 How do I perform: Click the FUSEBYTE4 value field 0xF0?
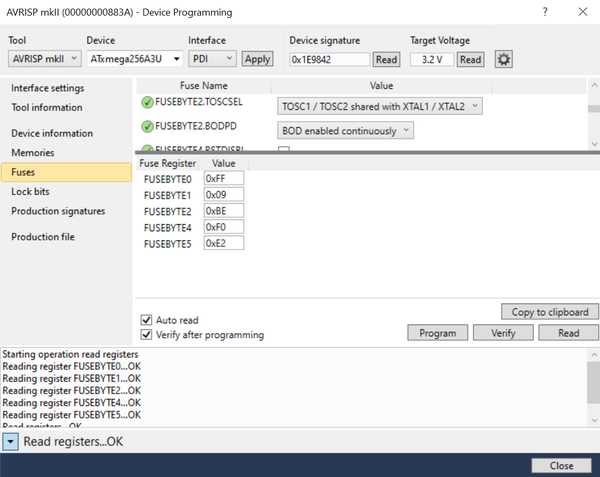coord(224,227)
